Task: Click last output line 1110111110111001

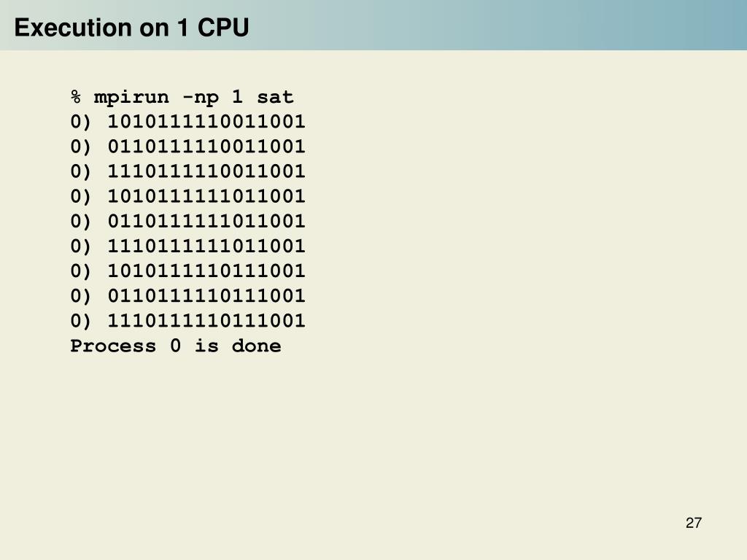Action: click(x=187, y=321)
